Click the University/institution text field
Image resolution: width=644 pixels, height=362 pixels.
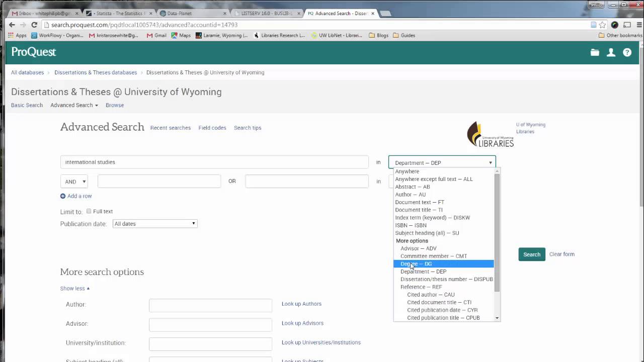pos(210,343)
